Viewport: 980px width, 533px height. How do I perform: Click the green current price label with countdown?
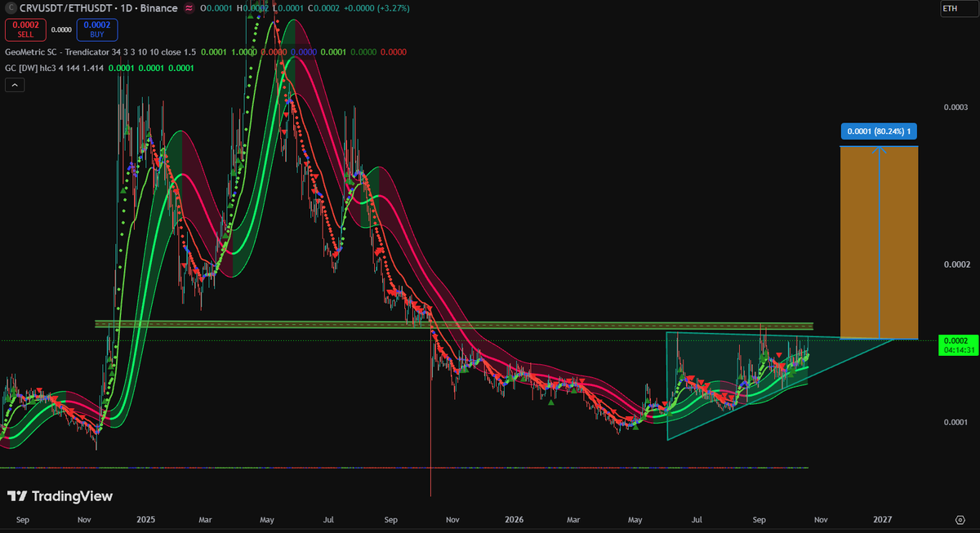(x=957, y=344)
